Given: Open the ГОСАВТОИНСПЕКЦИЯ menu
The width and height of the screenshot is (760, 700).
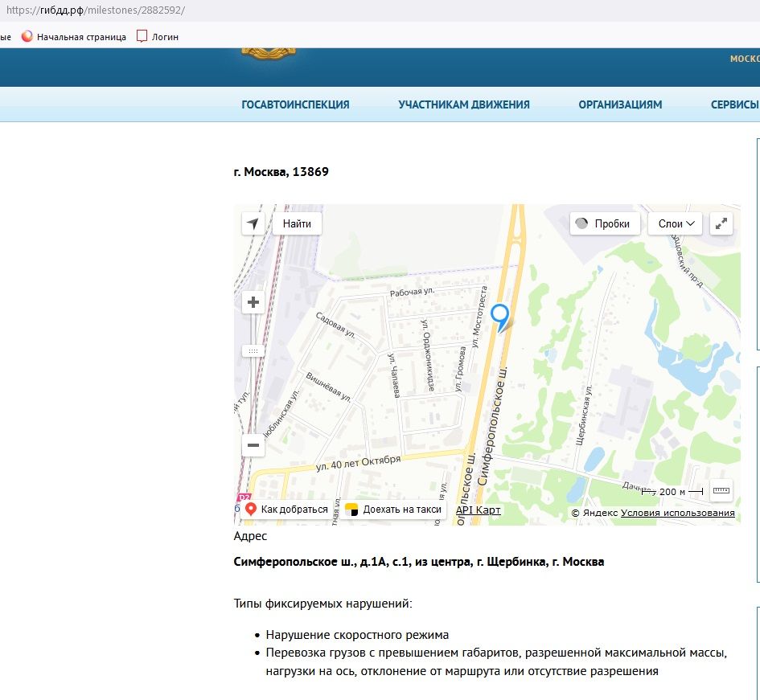Looking at the screenshot, I should click(x=295, y=104).
